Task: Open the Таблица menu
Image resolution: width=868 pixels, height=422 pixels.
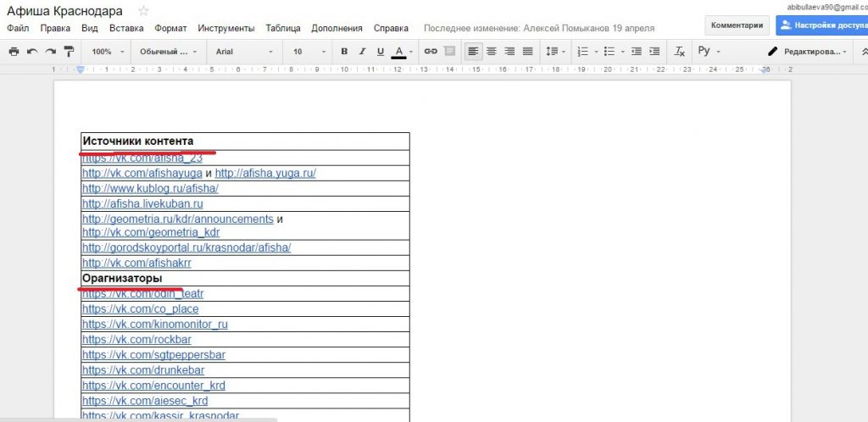Action: (283, 28)
